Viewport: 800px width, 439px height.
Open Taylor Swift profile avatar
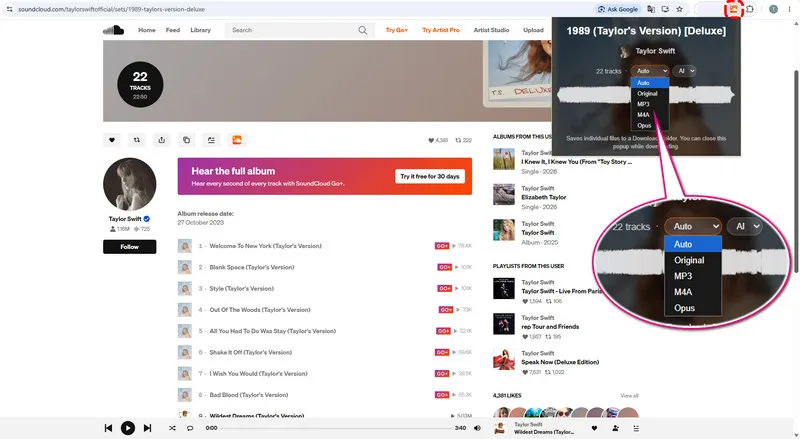click(130, 184)
